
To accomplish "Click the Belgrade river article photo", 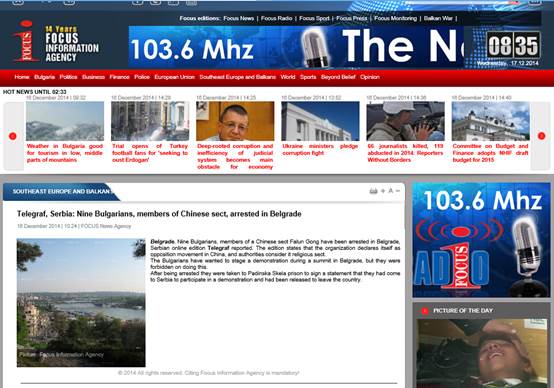I will [81, 302].
